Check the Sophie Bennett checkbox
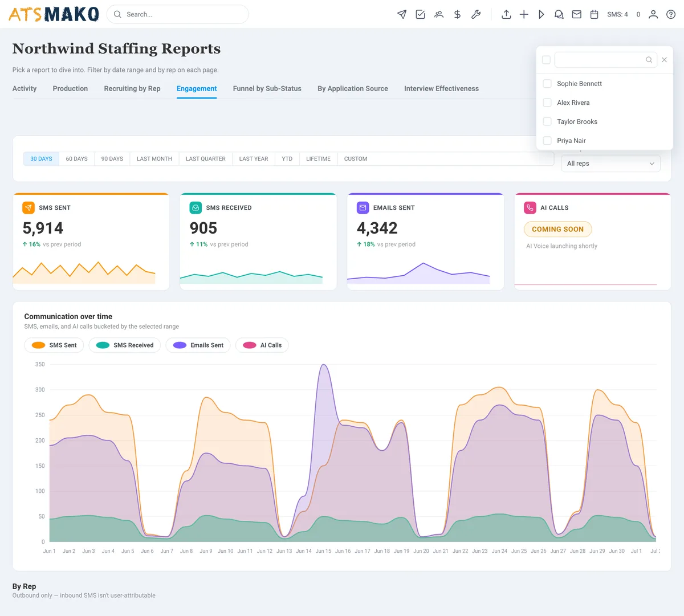 click(547, 84)
